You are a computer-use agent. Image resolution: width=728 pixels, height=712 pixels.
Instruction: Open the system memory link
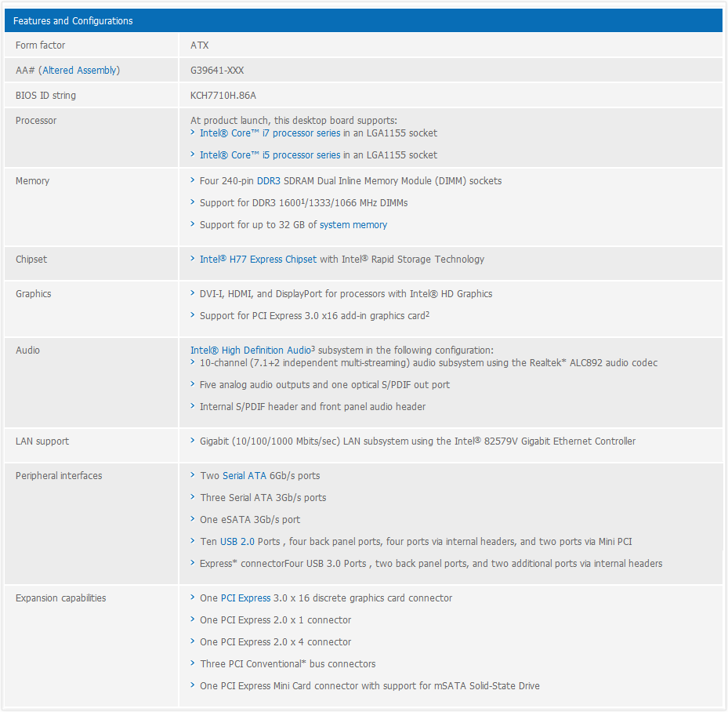click(353, 225)
